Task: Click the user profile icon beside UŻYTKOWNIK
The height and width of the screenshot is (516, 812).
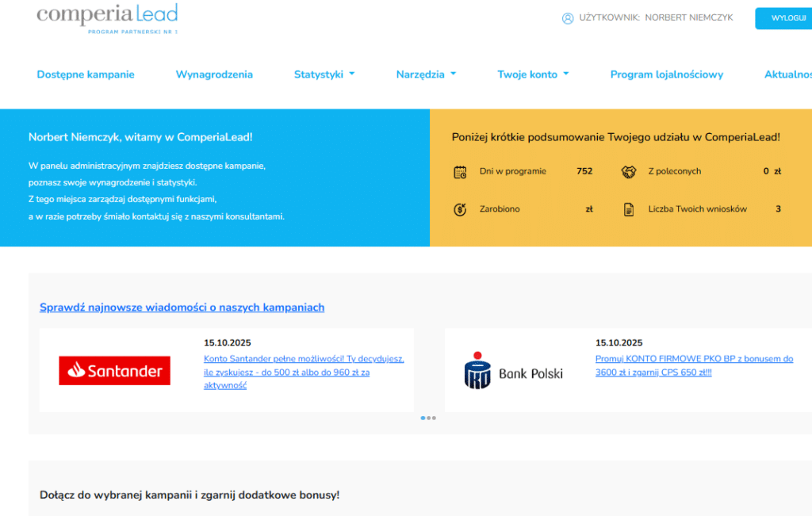Action: pyautogui.click(x=567, y=18)
